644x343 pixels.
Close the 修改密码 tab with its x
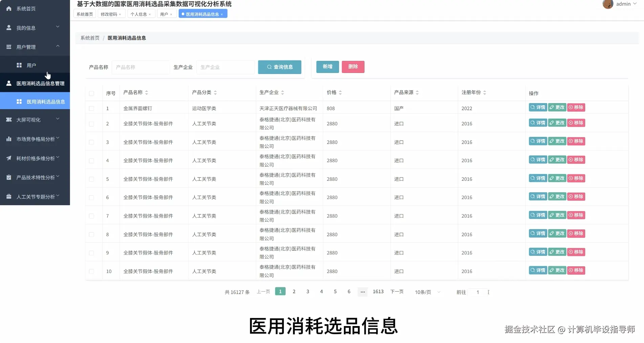(120, 14)
